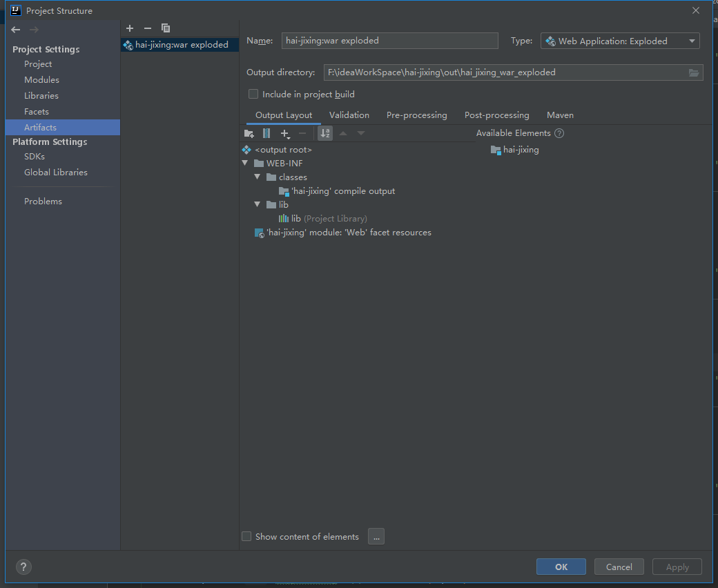This screenshot has width=718, height=588.
Task: Collapse the WEB-INF folder node
Action: 245,163
